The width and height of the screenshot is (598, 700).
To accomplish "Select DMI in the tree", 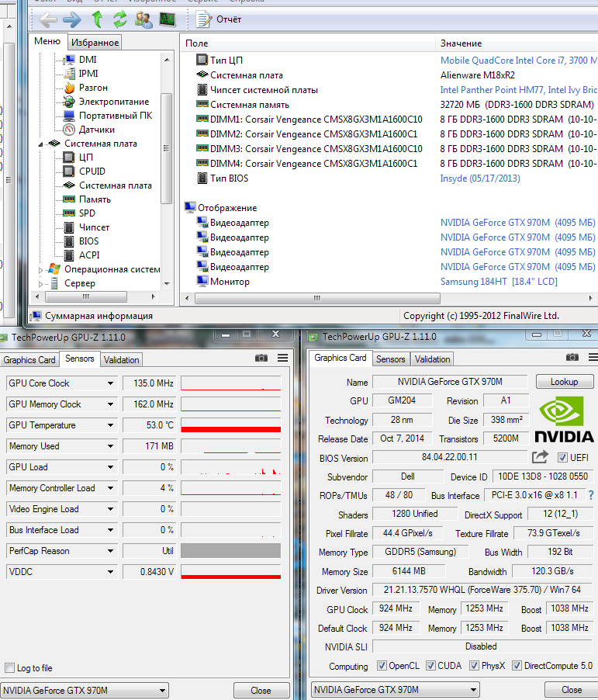I will coord(88,60).
